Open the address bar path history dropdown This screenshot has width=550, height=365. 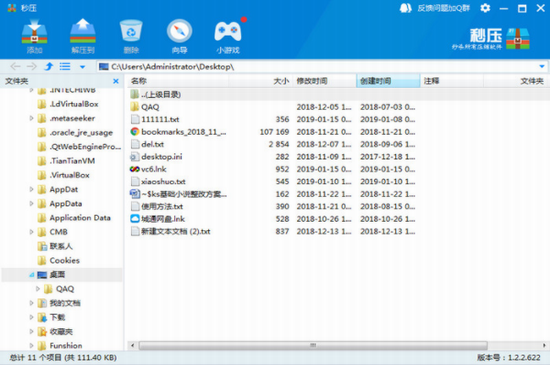[x=542, y=66]
